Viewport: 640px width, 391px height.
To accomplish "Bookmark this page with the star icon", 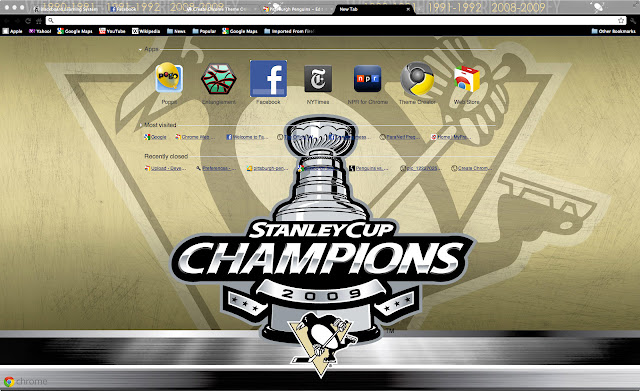I will [x=621, y=20].
